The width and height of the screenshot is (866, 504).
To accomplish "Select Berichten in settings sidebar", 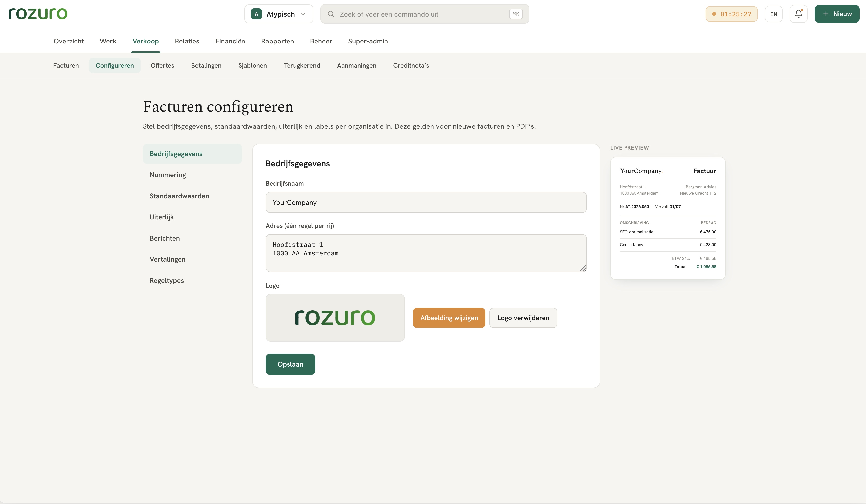I will click(x=192, y=238).
